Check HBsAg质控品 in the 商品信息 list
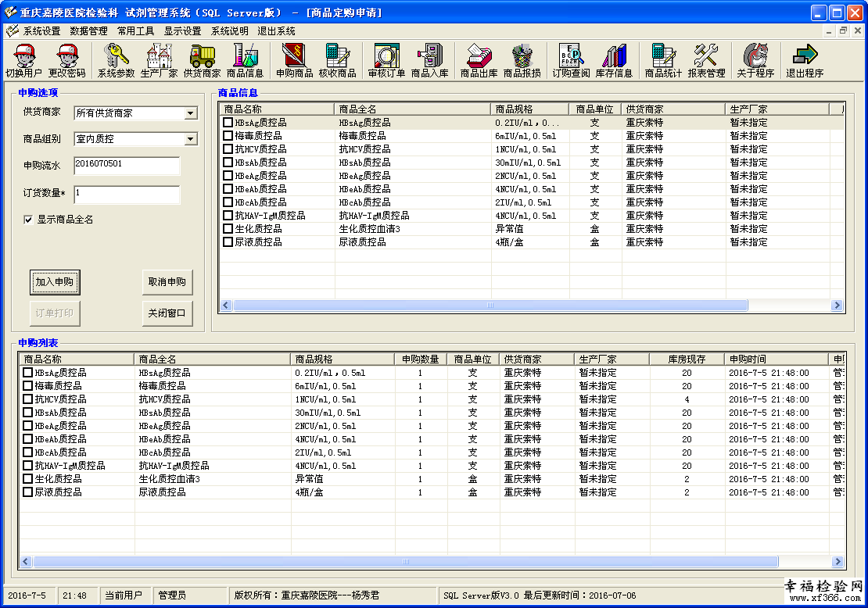This screenshot has width=868, height=608. 228,122
